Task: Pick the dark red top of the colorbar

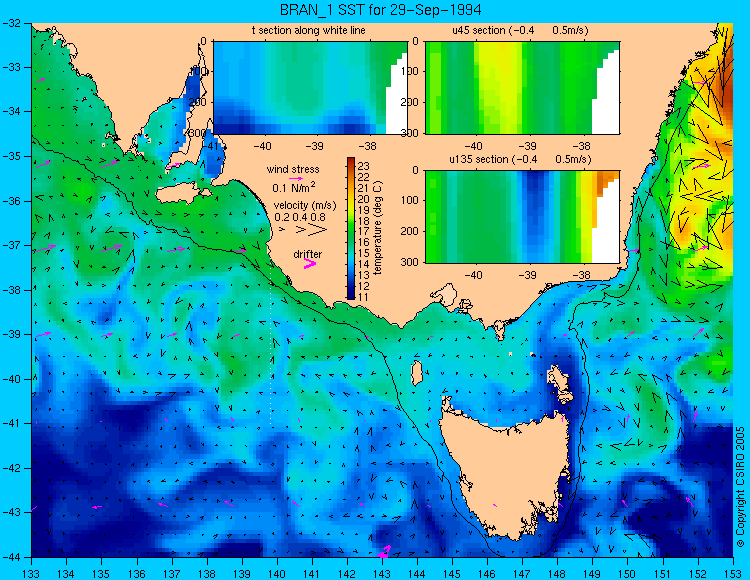Action: tap(351, 161)
